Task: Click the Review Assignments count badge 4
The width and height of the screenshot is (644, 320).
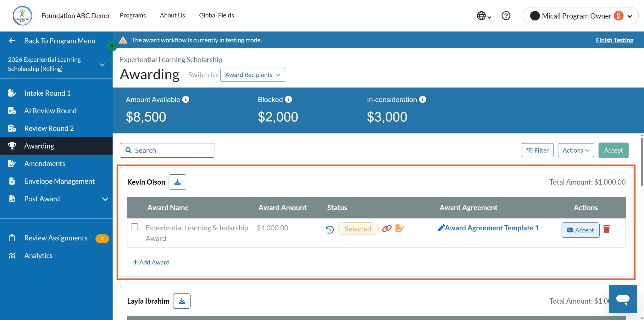Action: pyautogui.click(x=102, y=239)
